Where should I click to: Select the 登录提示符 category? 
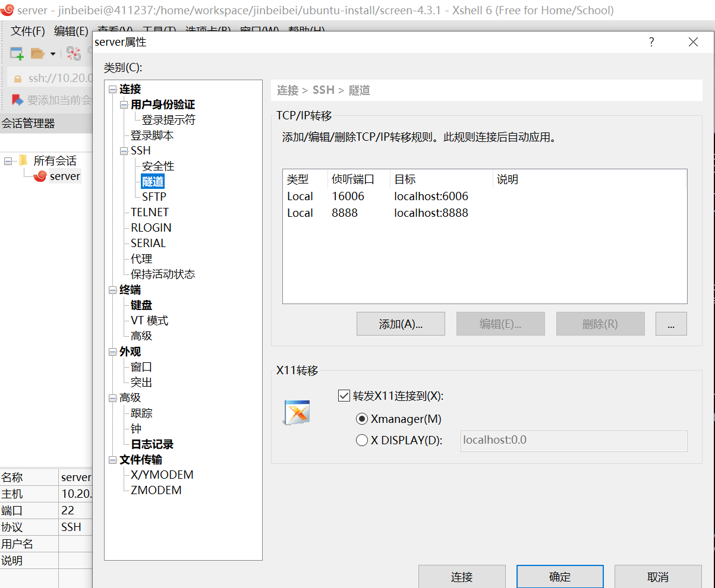(x=168, y=120)
